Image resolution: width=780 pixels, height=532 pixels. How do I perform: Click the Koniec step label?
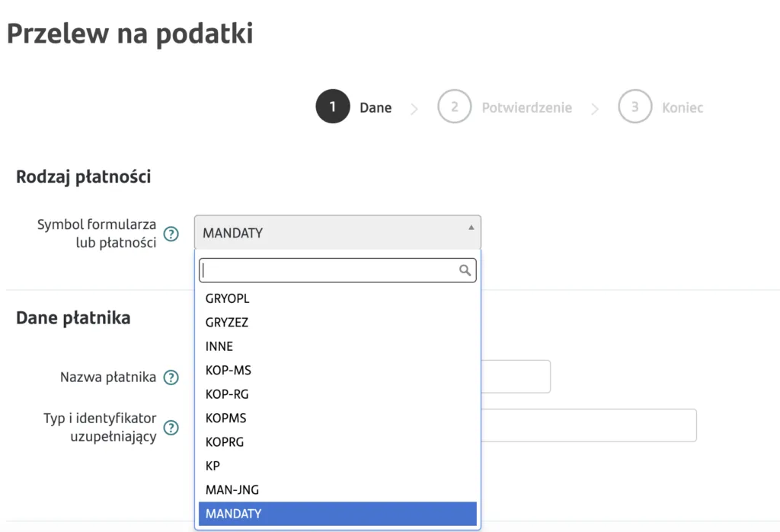(x=683, y=107)
